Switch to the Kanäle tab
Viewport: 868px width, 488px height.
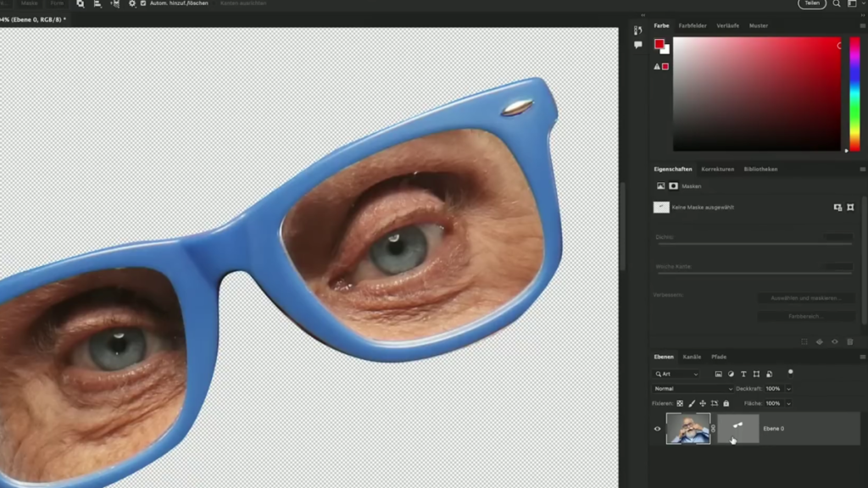click(x=692, y=357)
